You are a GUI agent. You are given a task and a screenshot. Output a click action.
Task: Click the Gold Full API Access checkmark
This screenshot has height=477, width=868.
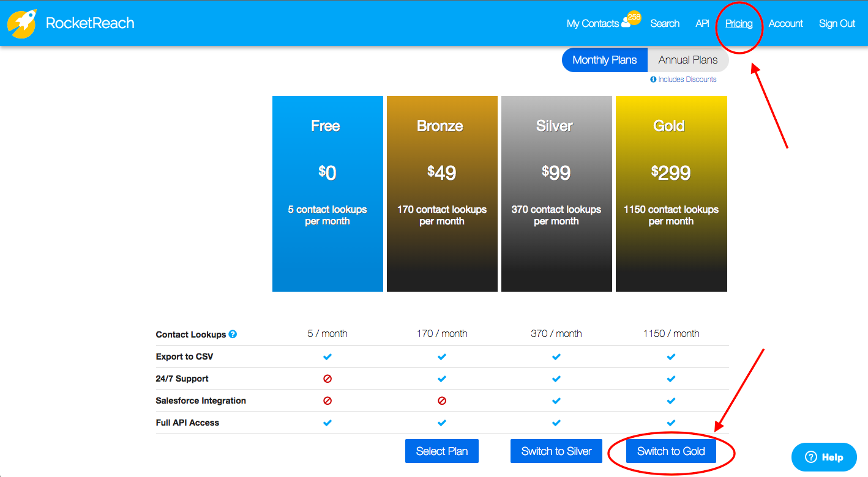click(x=671, y=423)
